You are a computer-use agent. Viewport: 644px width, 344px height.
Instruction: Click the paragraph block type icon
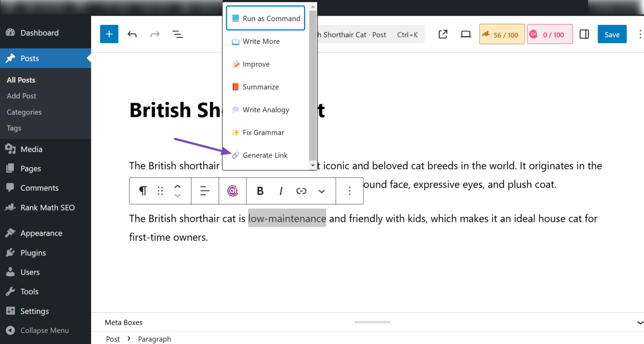point(143,191)
